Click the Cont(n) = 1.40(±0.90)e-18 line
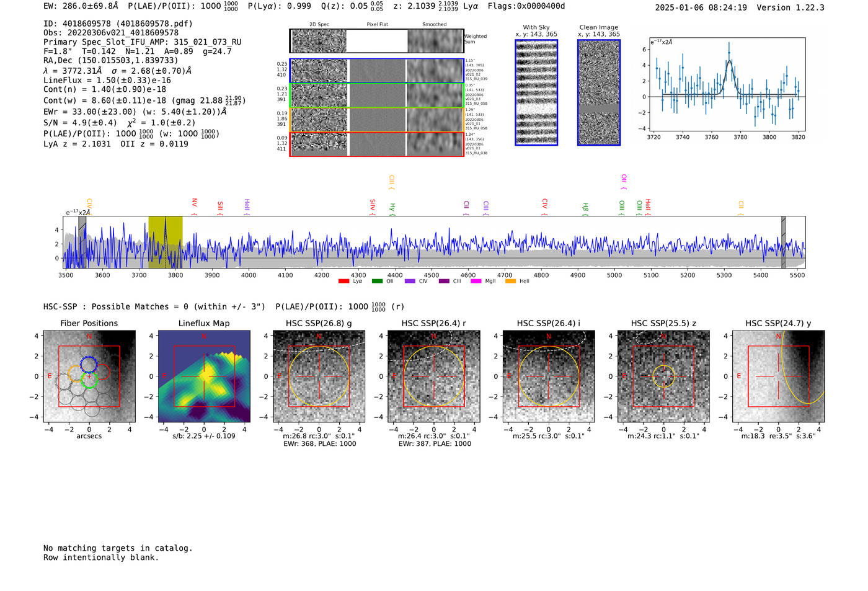Screen dimensions: 868x591 point(105,89)
